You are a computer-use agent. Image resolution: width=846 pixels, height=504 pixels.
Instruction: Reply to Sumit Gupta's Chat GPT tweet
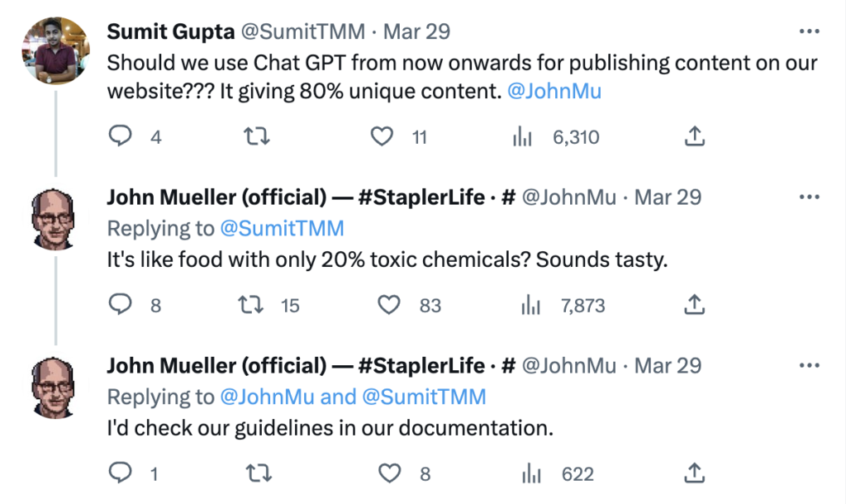tap(121, 136)
